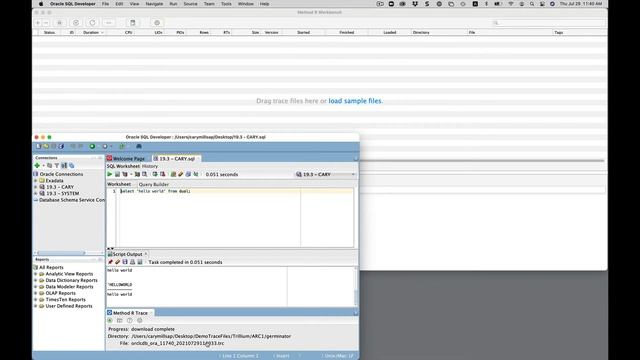The width and height of the screenshot is (640, 360).
Task: Expand the 19.3 - SYSTEM connection node
Action: (36, 193)
